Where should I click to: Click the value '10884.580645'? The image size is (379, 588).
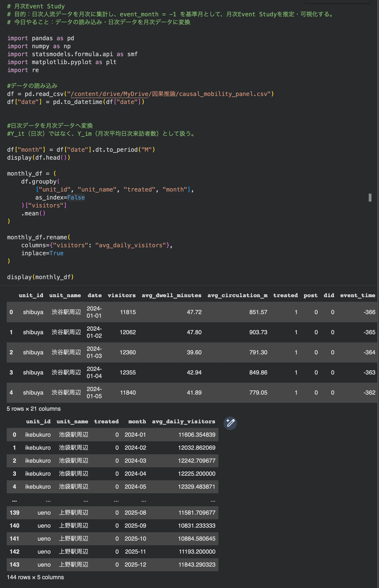(x=197, y=539)
